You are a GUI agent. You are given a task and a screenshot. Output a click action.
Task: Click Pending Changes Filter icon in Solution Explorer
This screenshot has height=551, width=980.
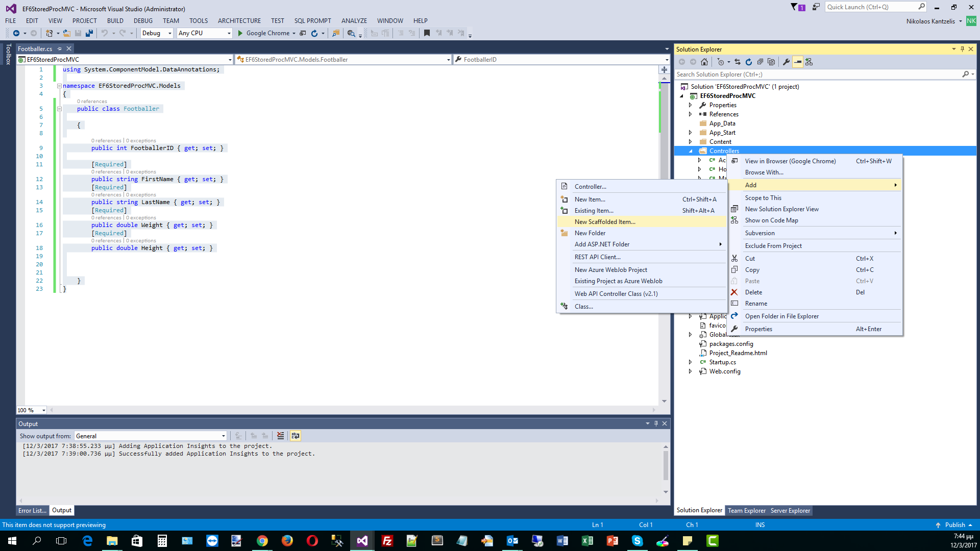[x=720, y=62]
